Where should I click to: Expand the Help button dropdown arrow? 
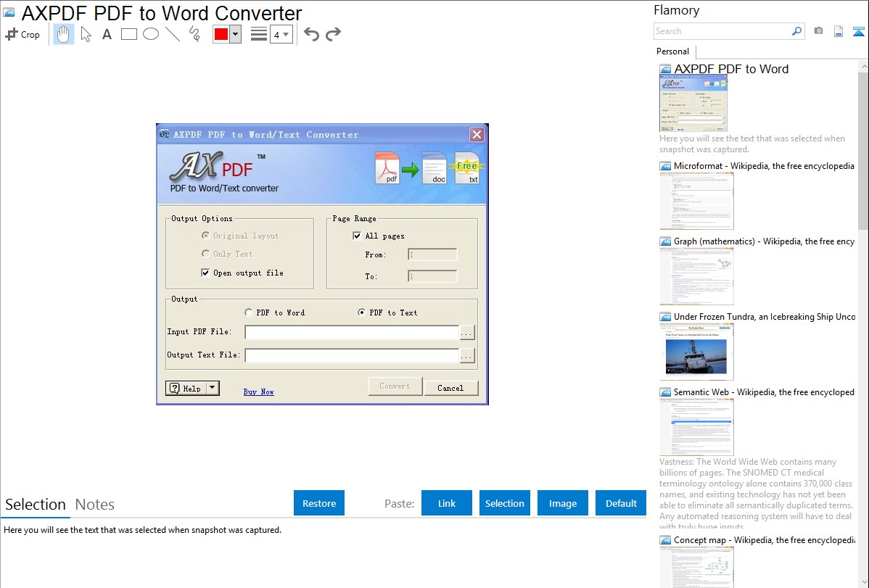coord(213,388)
